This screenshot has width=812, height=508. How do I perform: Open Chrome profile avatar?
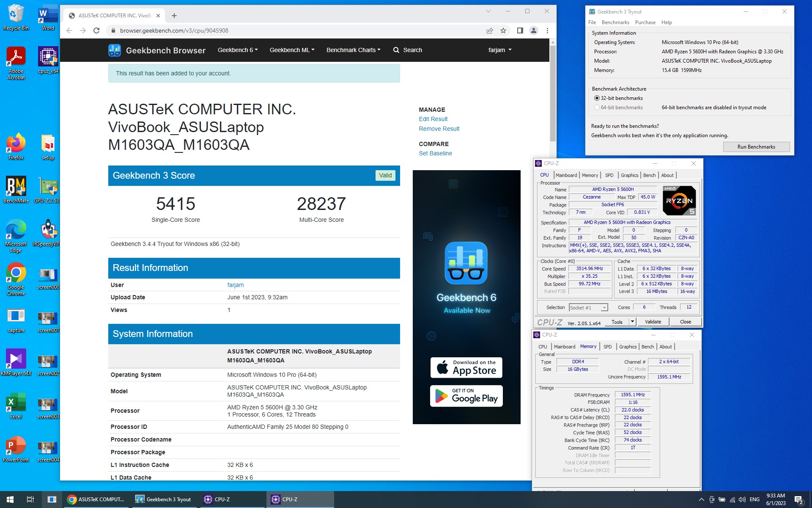click(x=534, y=30)
